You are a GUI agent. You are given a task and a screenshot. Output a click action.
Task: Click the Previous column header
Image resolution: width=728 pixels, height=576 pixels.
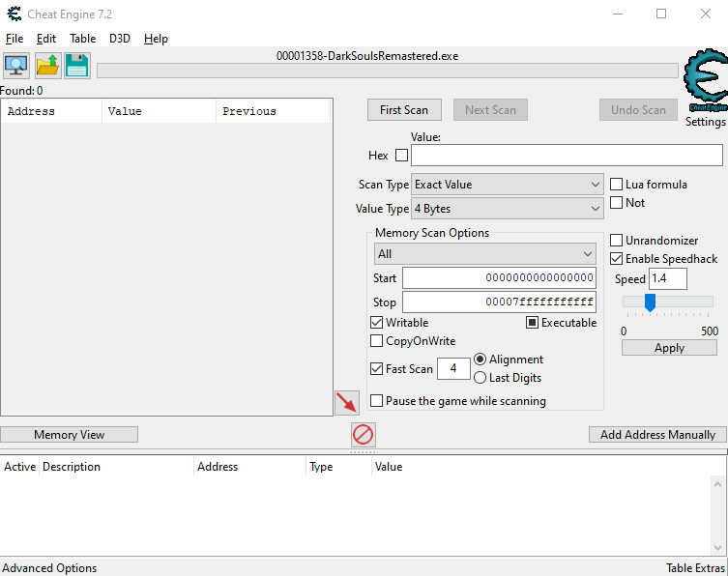273,111
